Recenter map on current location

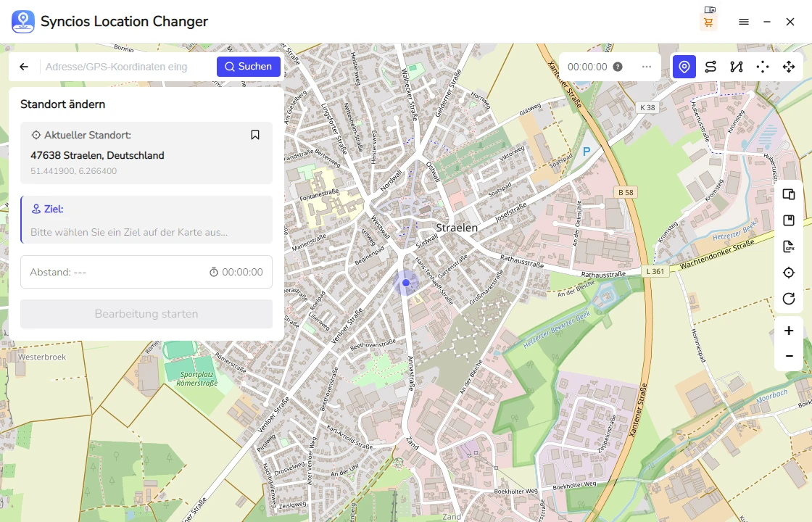[789, 273]
